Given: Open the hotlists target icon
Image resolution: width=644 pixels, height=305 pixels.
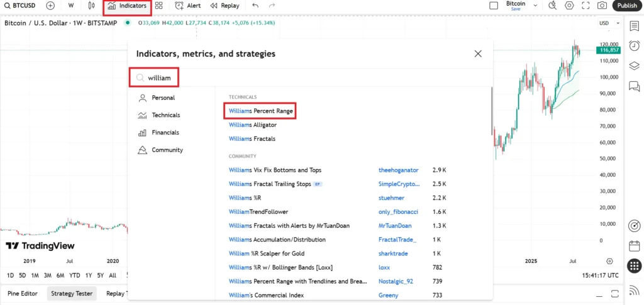Looking at the screenshot, I should [634, 226].
